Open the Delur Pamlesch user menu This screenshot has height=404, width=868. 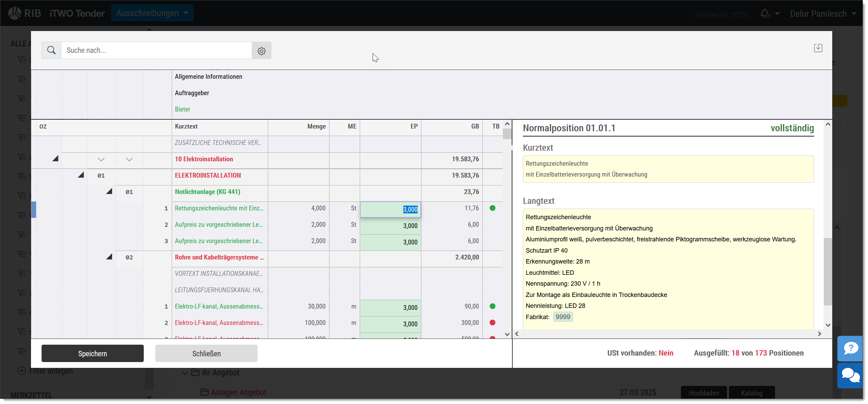[x=823, y=14]
